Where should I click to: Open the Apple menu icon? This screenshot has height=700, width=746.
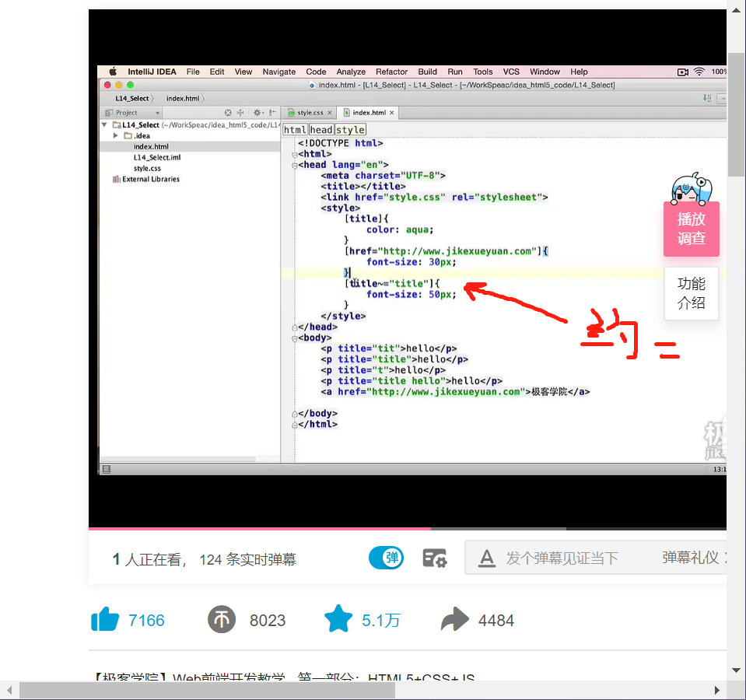113,72
